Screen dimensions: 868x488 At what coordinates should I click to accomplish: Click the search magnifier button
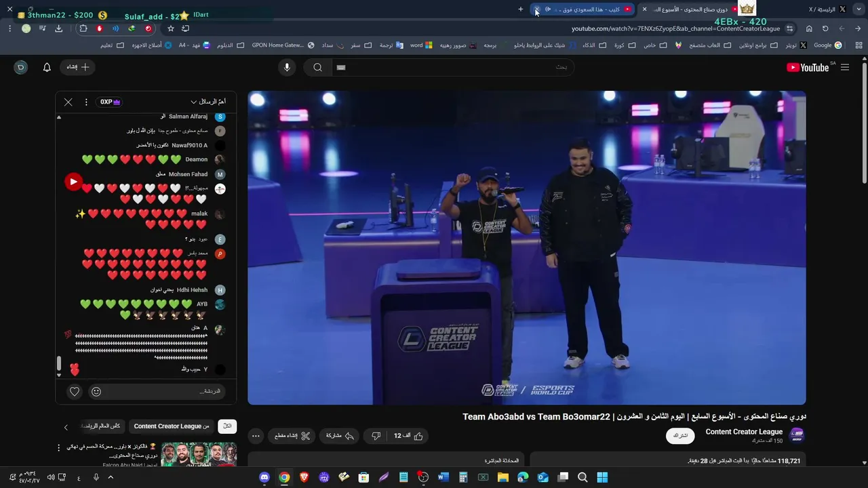click(x=317, y=67)
